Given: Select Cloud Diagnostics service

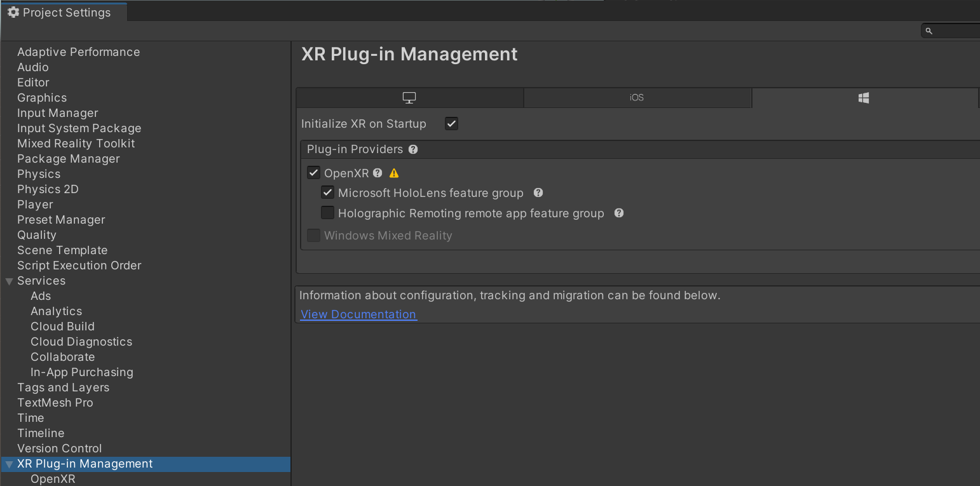Looking at the screenshot, I should click(81, 342).
